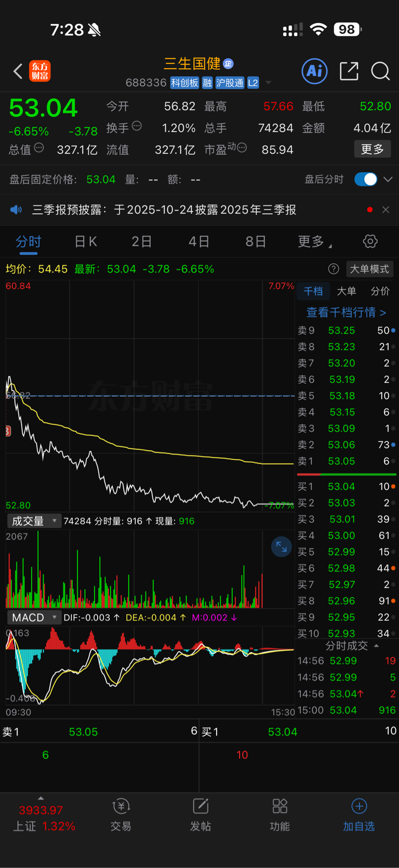The width and height of the screenshot is (399, 868).
Task: Tap the red B marker on chart
Action: [x=8, y=431]
